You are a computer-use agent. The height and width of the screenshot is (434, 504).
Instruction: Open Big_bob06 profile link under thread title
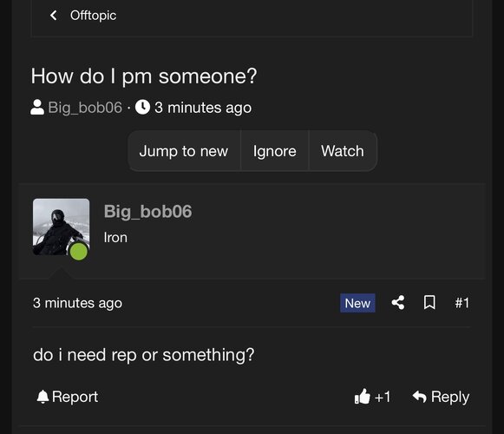(x=85, y=108)
